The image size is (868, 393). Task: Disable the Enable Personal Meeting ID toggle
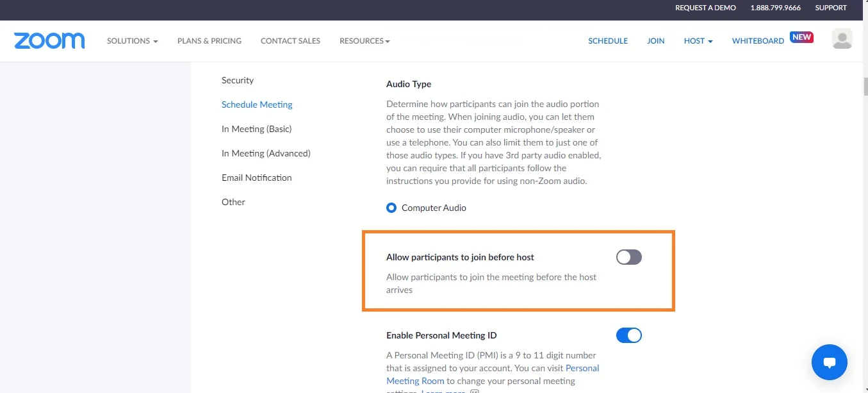tap(628, 335)
